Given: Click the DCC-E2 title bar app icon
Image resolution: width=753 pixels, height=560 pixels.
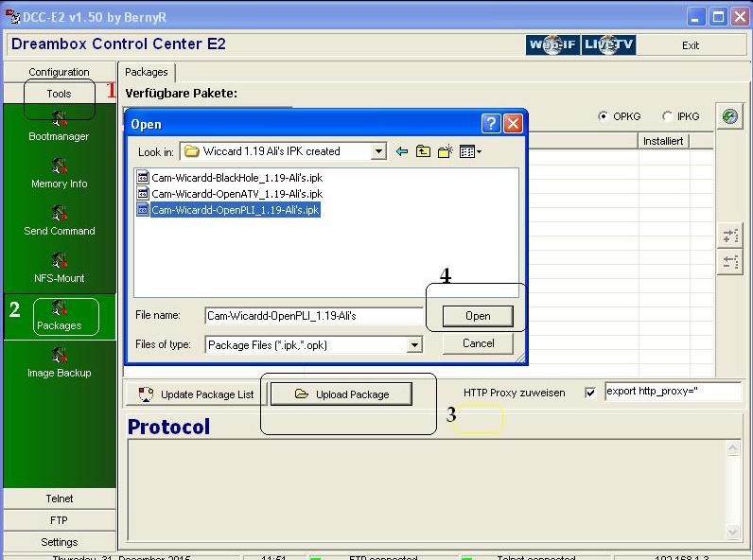Looking at the screenshot, I should tap(12, 17).
